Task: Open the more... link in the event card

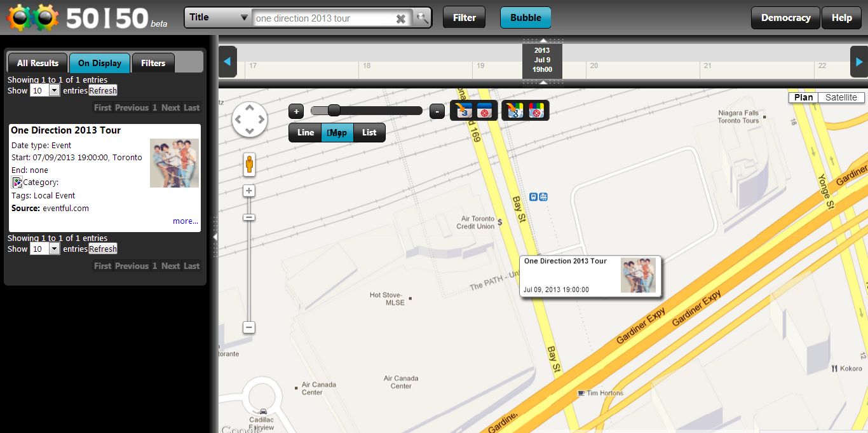Action: tap(186, 221)
